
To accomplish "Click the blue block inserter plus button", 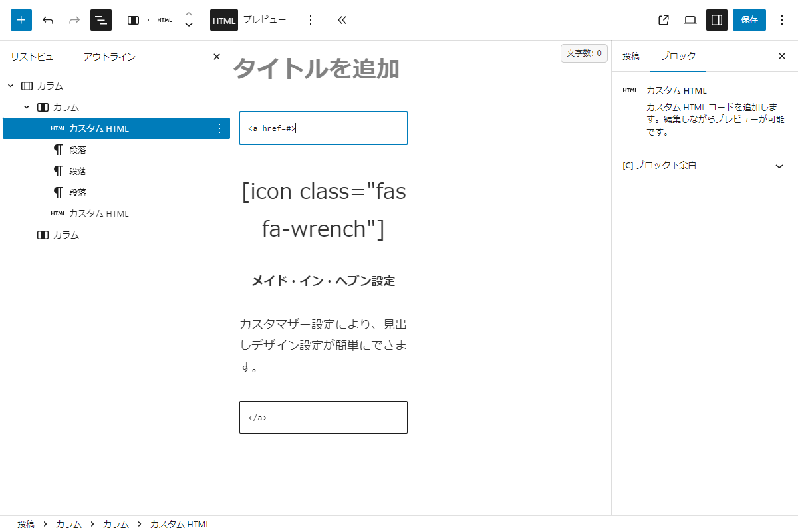I will point(21,20).
